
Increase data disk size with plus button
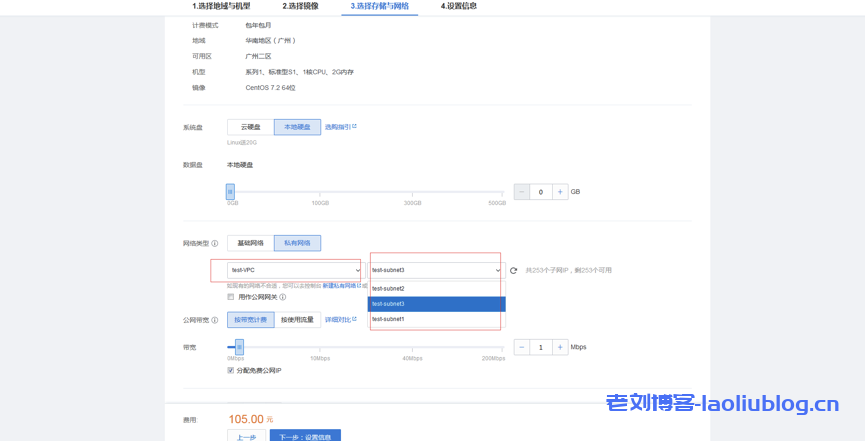560,191
